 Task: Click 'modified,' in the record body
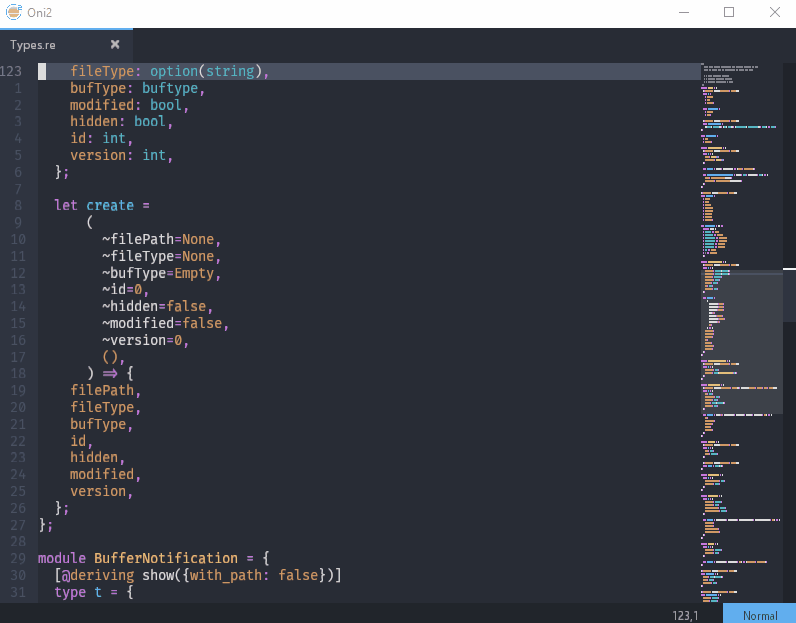coord(105,474)
